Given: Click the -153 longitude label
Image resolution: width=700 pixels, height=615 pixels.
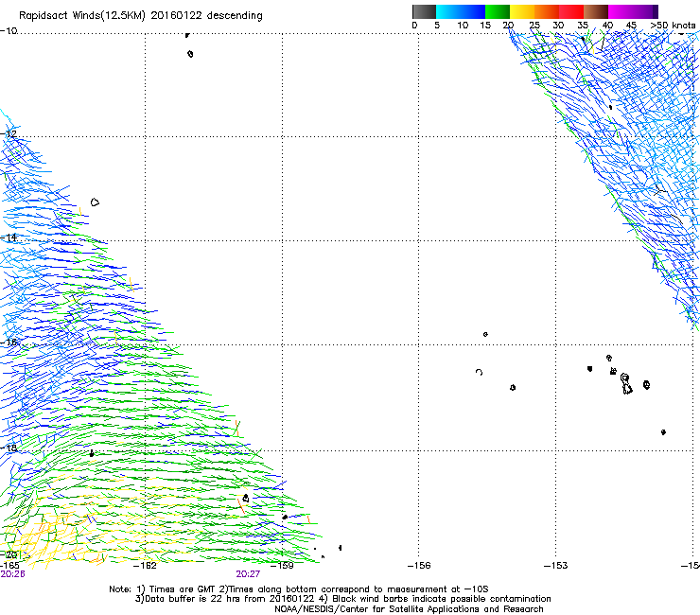Looking at the screenshot, I should point(556,566).
